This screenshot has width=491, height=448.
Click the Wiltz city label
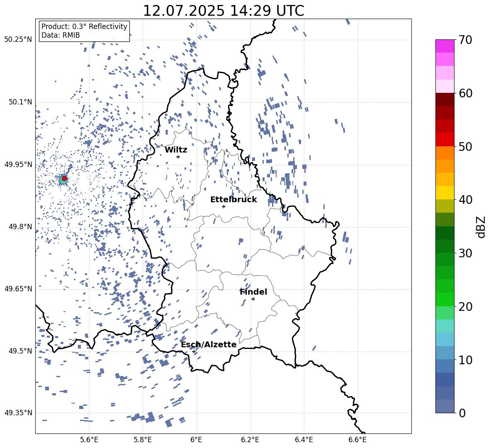[176, 150]
